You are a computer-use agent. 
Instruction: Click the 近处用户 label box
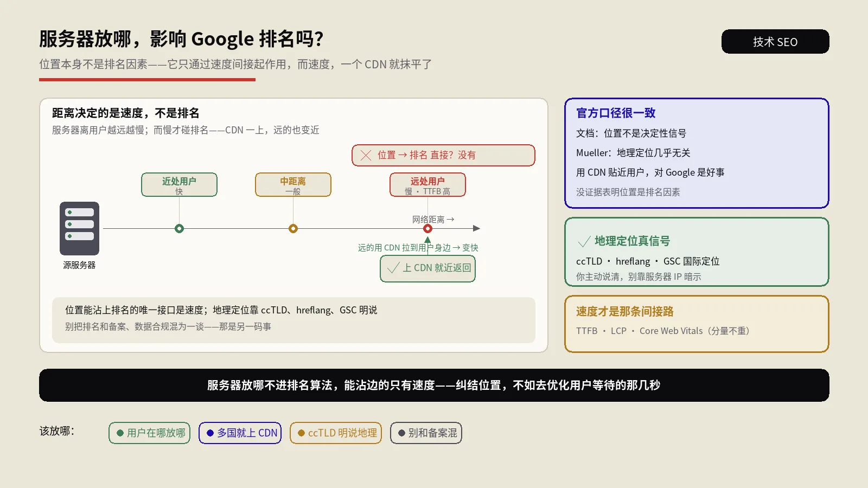(179, 185)
